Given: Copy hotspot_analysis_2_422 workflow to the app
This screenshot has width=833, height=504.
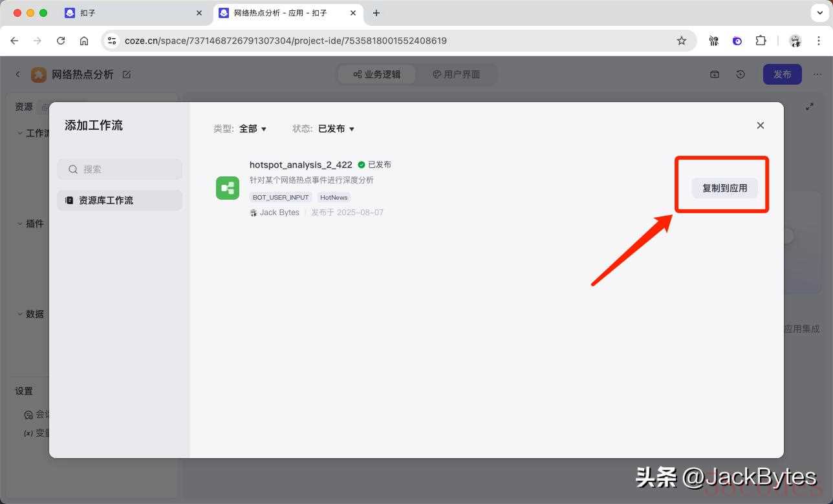Looking at the screenshot, I should [724, 188].
